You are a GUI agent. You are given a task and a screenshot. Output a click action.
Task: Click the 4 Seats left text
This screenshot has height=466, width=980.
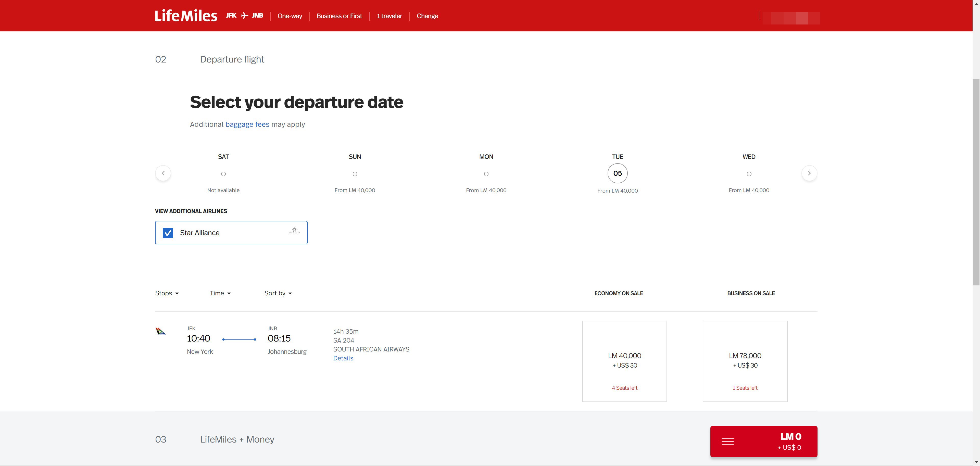pyautogui.click(x=624, y=388)
